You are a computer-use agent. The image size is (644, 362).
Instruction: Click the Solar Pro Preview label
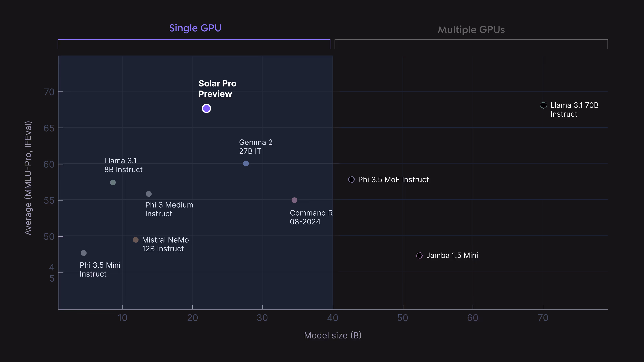click(x=217, y=89)
